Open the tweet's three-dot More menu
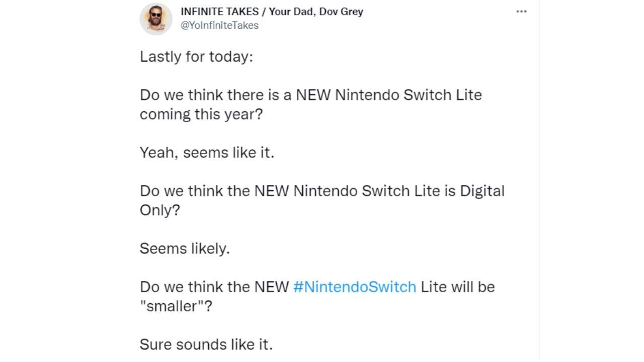Viewport: 644px width, 362px height. [x=521, y=12]
